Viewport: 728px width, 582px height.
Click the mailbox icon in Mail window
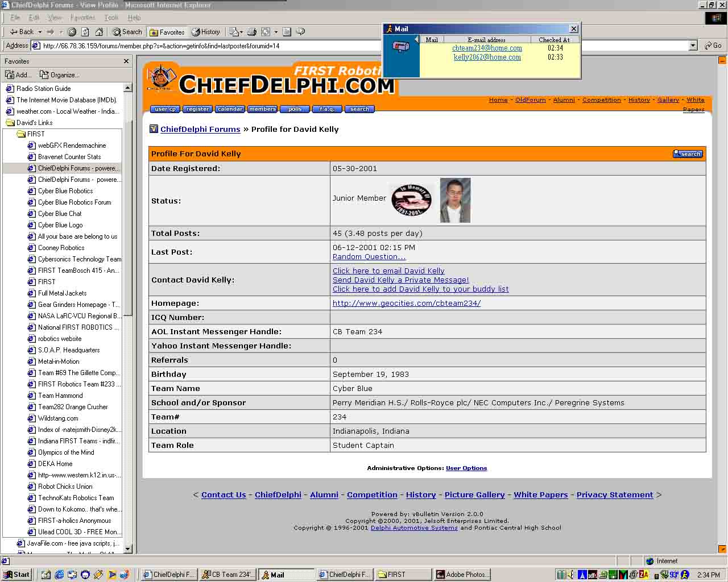click(x=401, y=47)
